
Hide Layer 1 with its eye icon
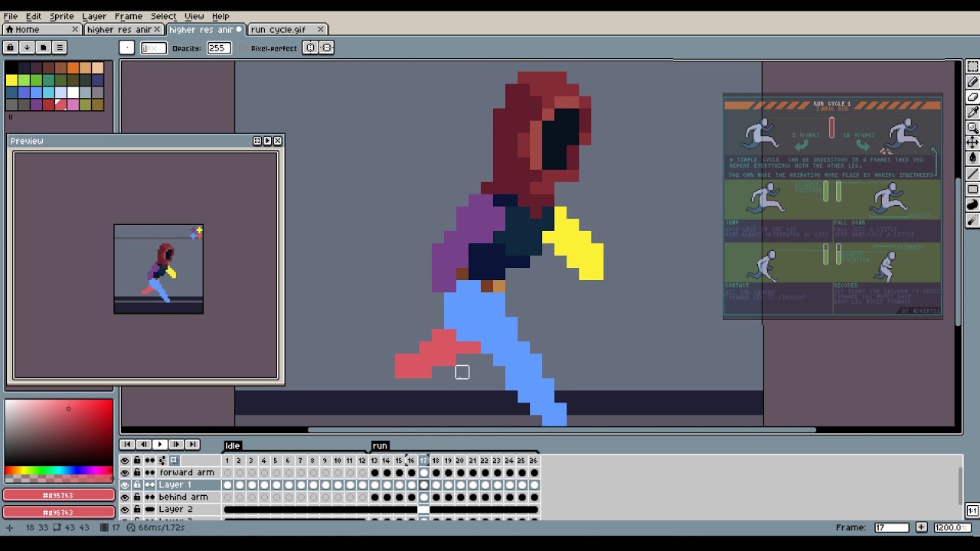pyautogui.click(x=125, y=485)
